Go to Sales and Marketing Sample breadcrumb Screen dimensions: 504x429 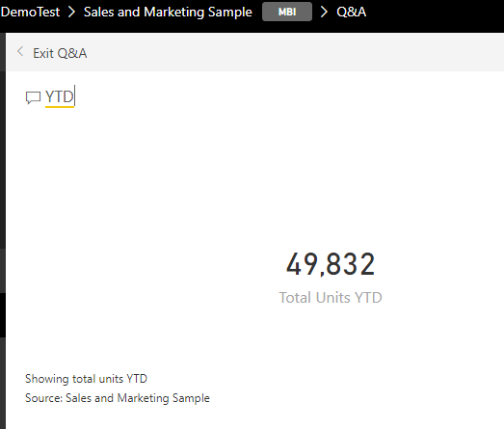click(168, 12)
